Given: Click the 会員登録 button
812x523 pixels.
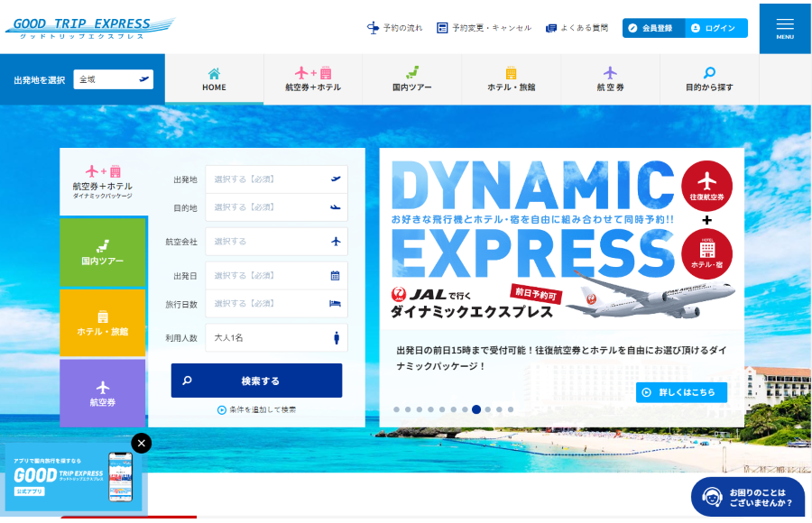Looking at the screenshot, I should pyautogui.click(x=653, y=28).
